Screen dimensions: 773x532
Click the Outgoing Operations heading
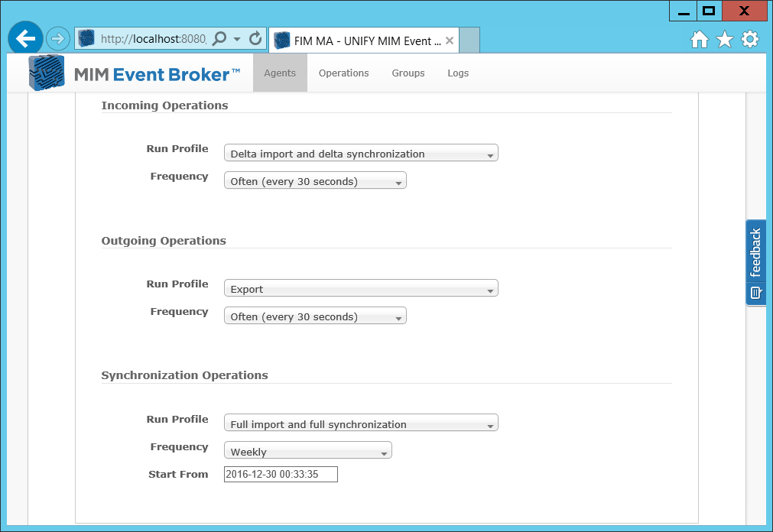164,241
